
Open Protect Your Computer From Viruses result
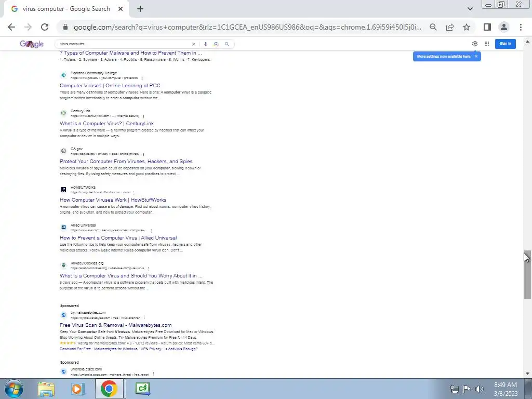click(126, 162)
